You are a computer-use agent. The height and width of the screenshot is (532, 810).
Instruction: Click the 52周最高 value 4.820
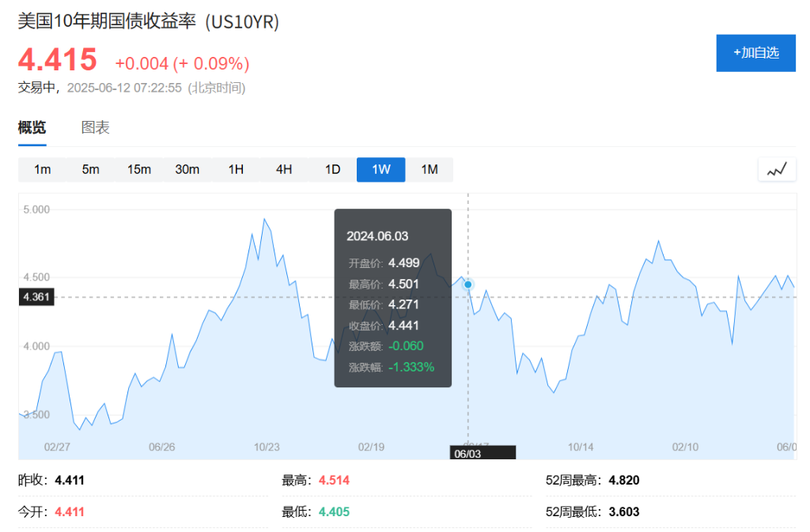[626, 480]
